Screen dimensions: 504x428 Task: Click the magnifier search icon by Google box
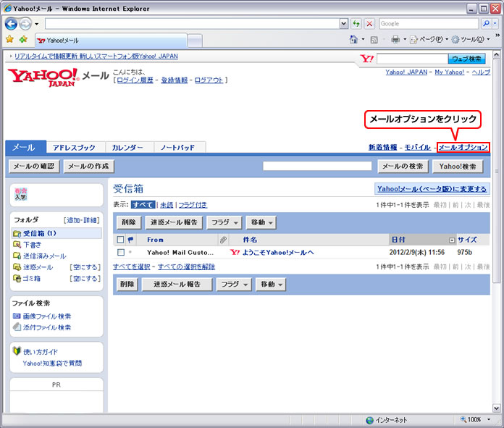click(487, 23)
